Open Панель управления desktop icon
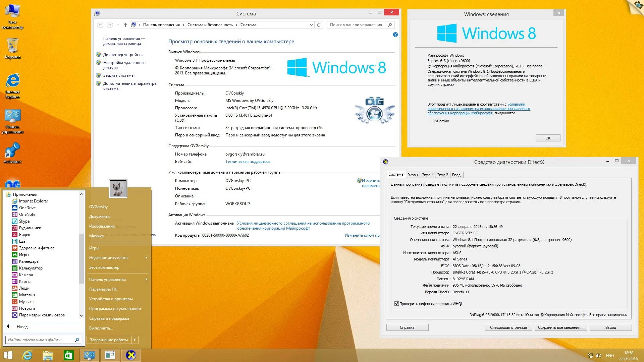644x362 pixels. pyautogui.click(x=12, y=121)
